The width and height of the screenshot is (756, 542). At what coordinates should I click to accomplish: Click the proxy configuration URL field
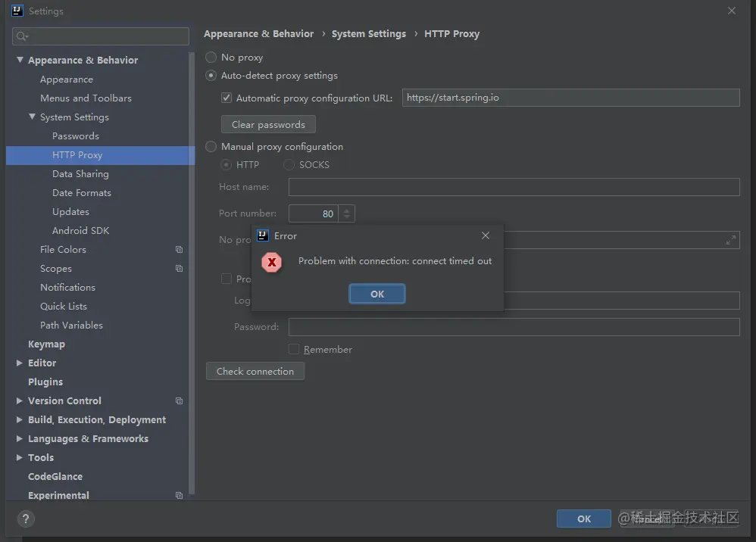coord(570,98)
